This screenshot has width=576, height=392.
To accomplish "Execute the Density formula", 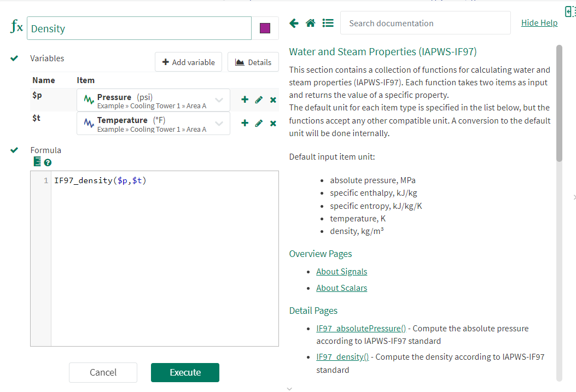I will pos(185,372).
